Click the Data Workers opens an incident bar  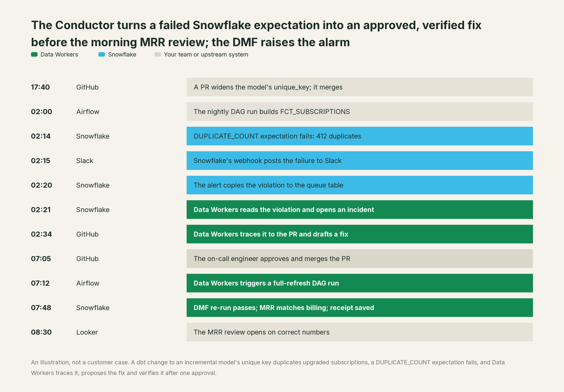360,210
